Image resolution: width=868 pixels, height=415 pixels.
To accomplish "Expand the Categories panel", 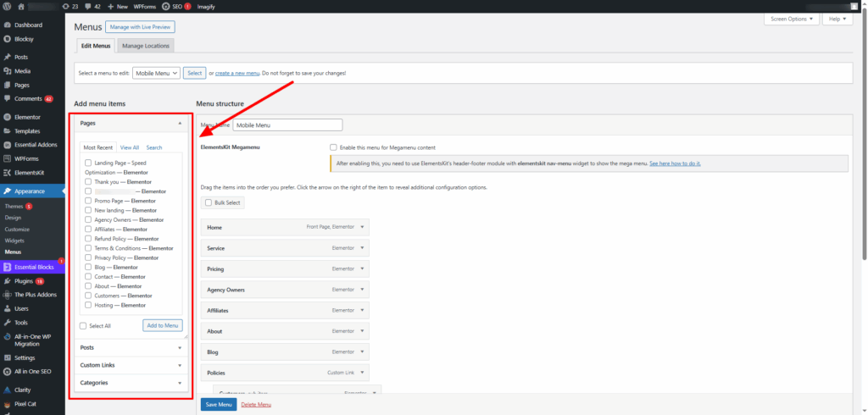I will (x=131, y=383).
